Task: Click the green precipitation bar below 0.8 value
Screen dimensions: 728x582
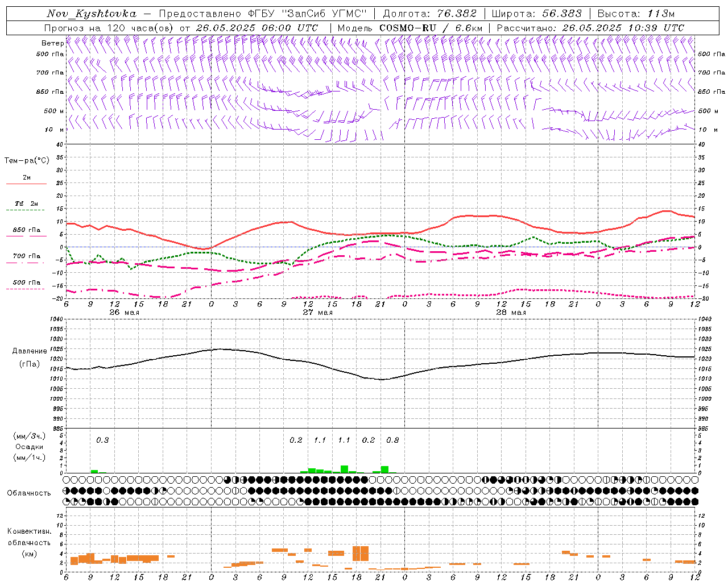Action: (385, 469)
